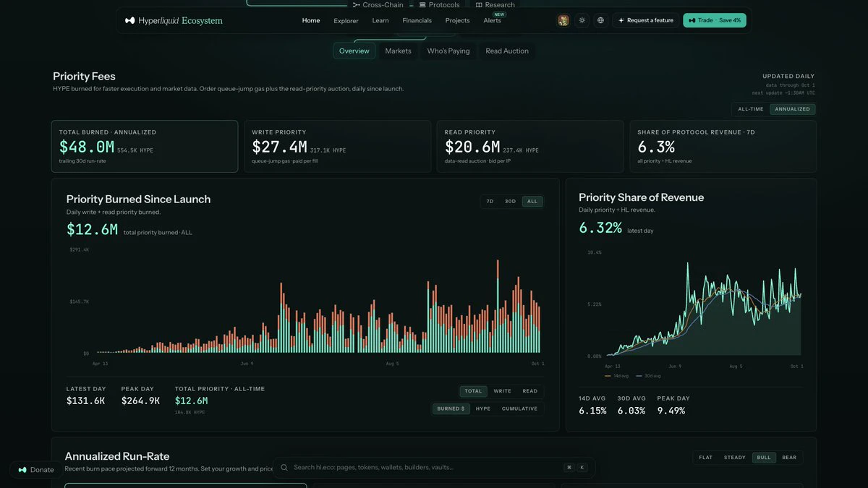This screenshot has height=488, width=868.
Task: Click the K shortcut key badge
Action: pos(582,468)
